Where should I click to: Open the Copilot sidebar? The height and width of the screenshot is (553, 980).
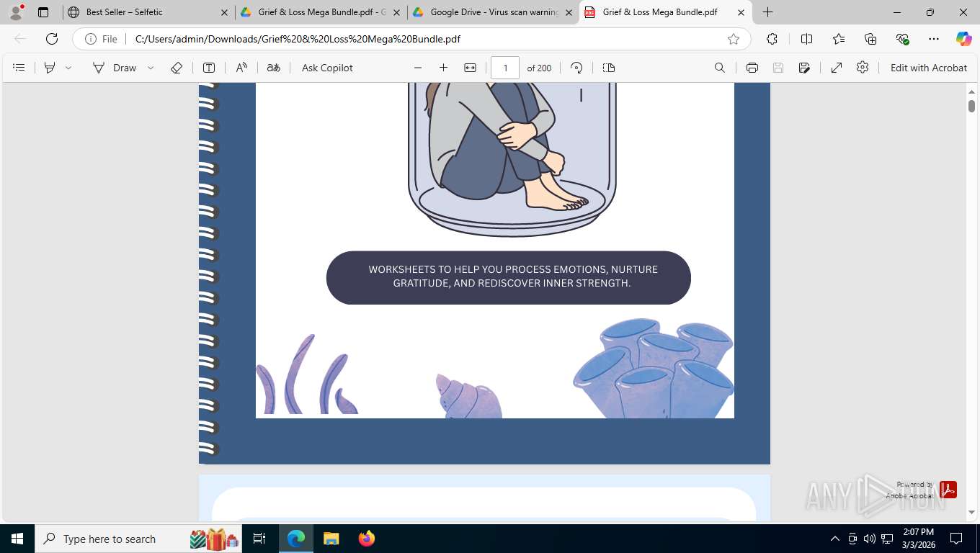tap(963, 39)
